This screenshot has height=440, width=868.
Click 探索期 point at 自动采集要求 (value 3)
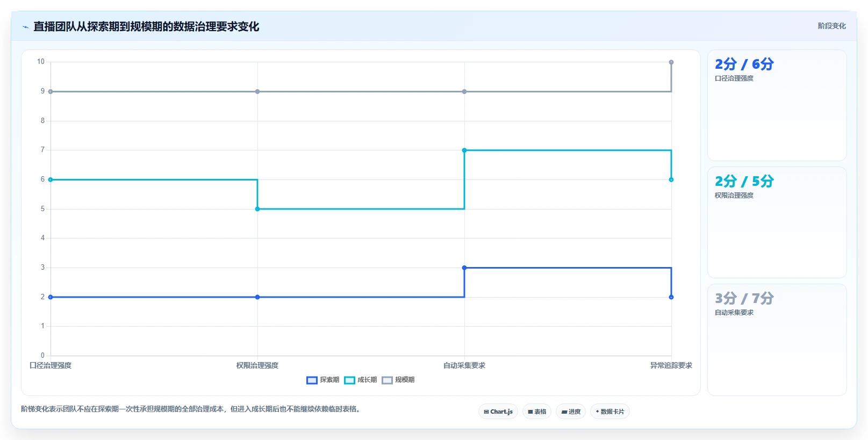coord(464,268)
